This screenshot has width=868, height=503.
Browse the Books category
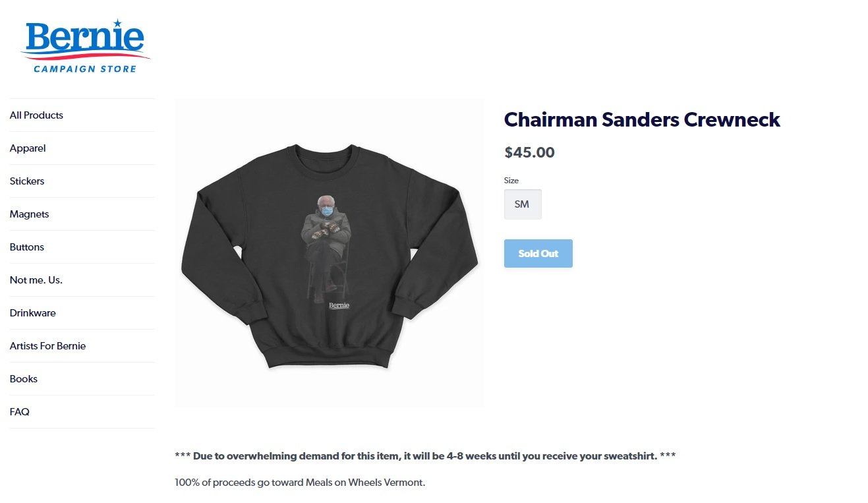pos(23,379)
